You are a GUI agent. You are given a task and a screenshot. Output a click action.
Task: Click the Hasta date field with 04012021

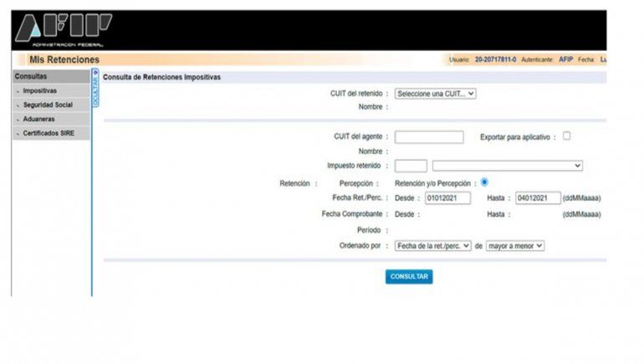(x=537, y=198)
